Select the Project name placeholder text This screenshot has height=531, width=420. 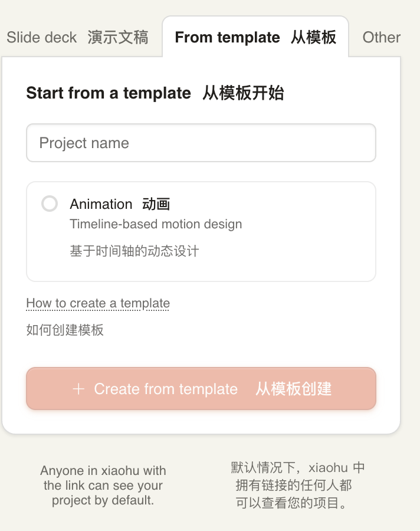(x=83, y=143)
